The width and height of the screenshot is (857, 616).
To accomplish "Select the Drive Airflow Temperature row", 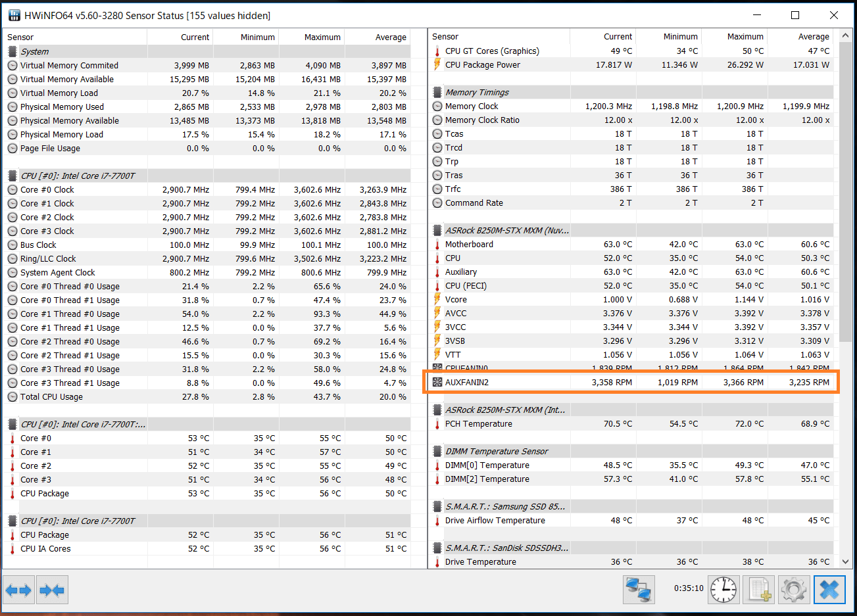I will point(632,520).
